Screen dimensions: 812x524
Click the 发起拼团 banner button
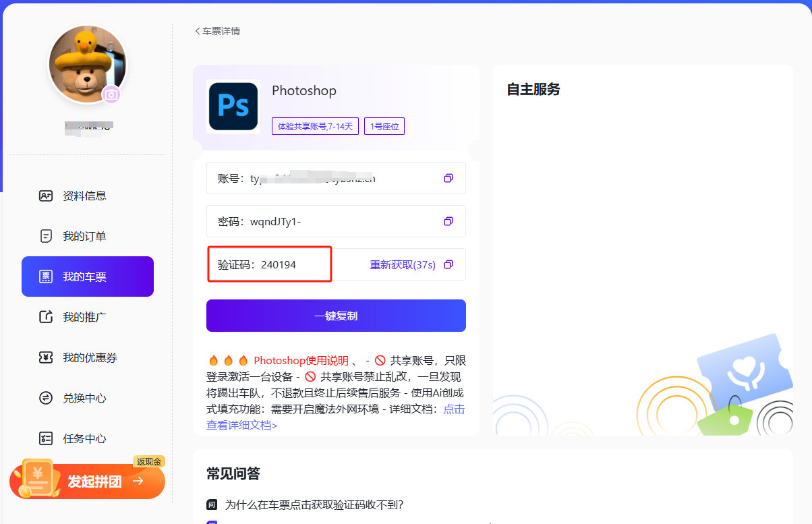coord(88,481)
